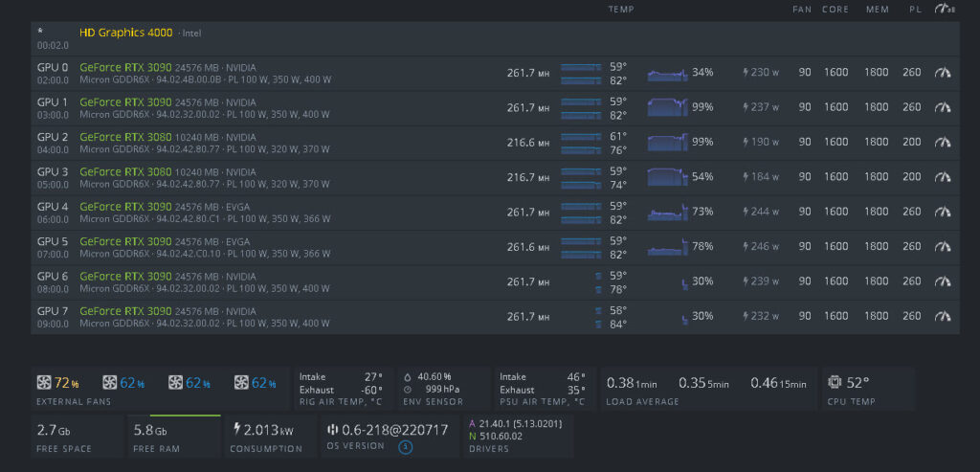
Task: Click GPU 5 fan load graph at 78%
Action: (667, 248)
